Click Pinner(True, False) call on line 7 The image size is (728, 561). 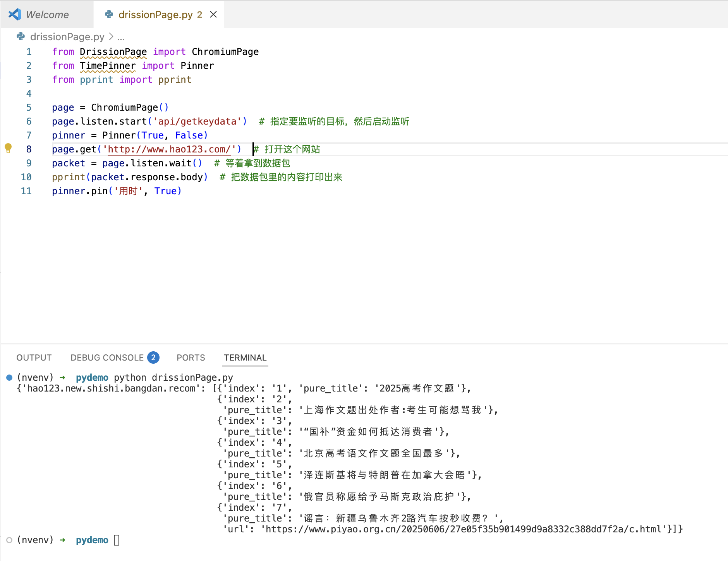(155, 135)
